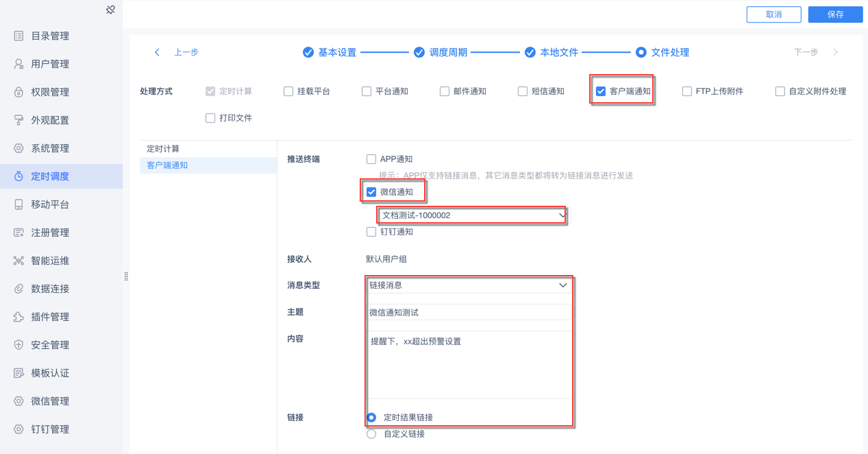
Task: Click the 取消 button
Action: pyautogui.click(x=773, y=14)
